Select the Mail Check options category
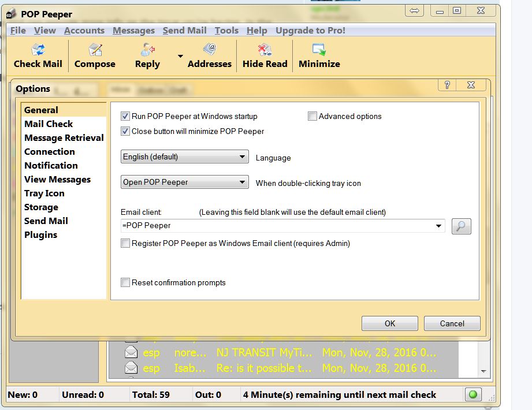Screen dimensions: 532x410 pos(64,124)
